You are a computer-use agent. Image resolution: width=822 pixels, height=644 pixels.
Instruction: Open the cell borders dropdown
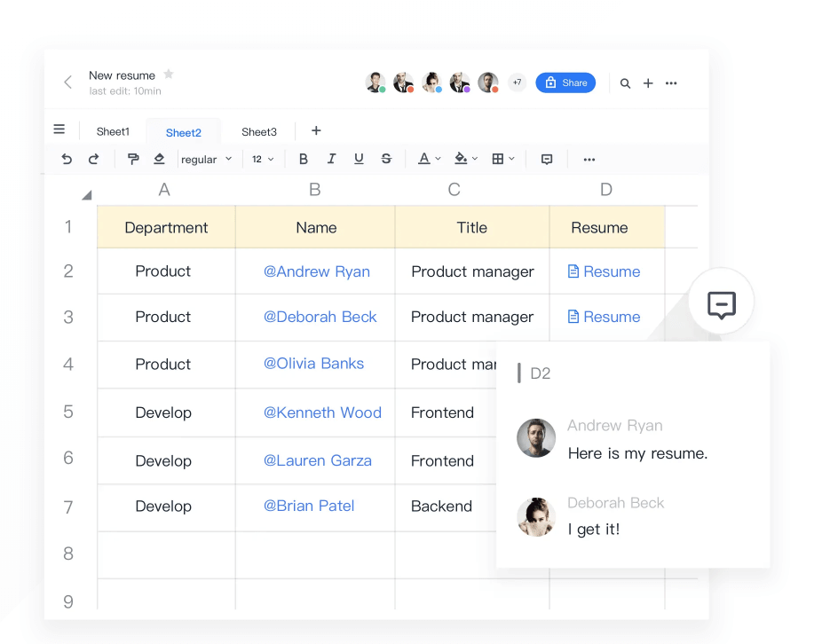click(502, 159)
